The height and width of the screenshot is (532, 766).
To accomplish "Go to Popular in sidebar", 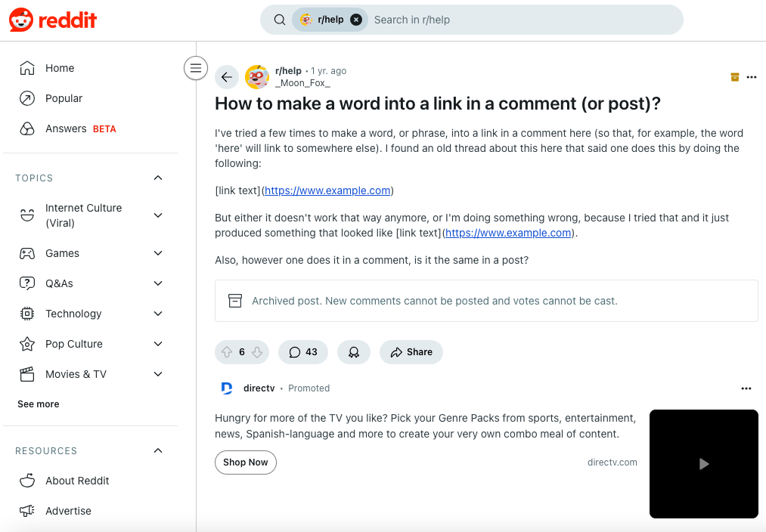I will (64, 98).
